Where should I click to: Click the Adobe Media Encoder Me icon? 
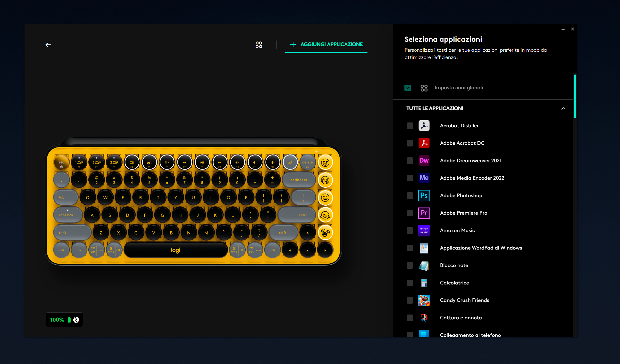click(424, 178)
